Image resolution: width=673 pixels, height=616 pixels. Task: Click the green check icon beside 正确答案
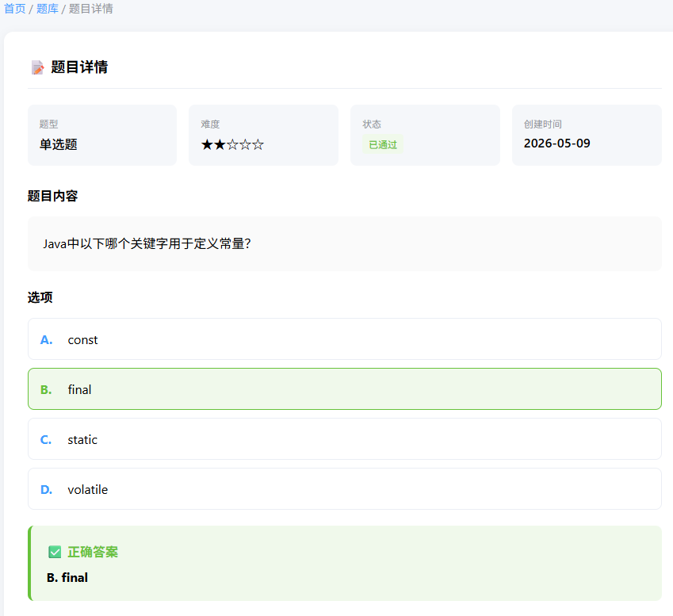[55, 552]
